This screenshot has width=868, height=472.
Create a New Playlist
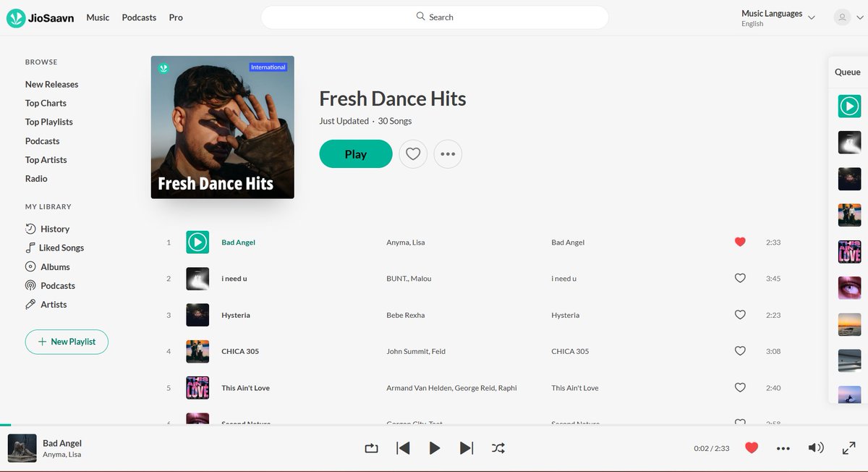click(x=67, y=342)
